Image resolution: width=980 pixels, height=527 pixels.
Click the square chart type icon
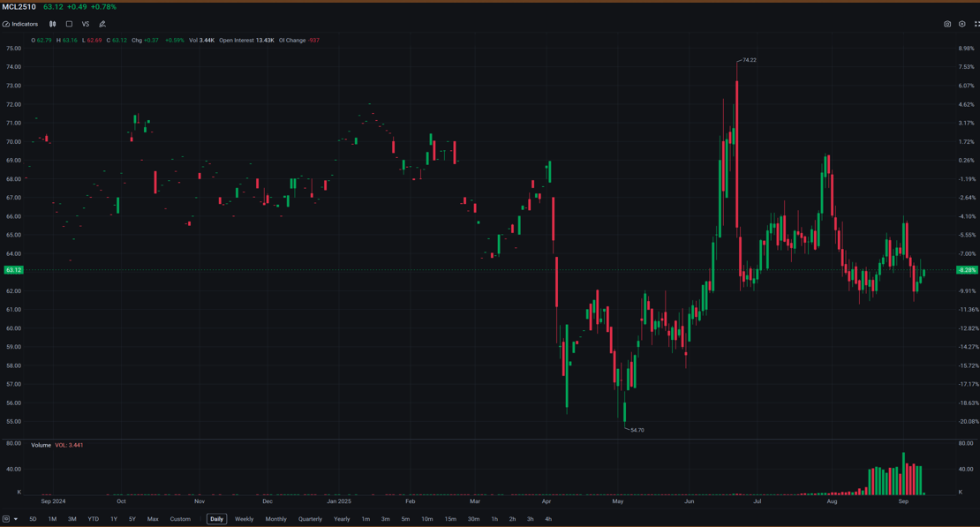pos(70,24)
